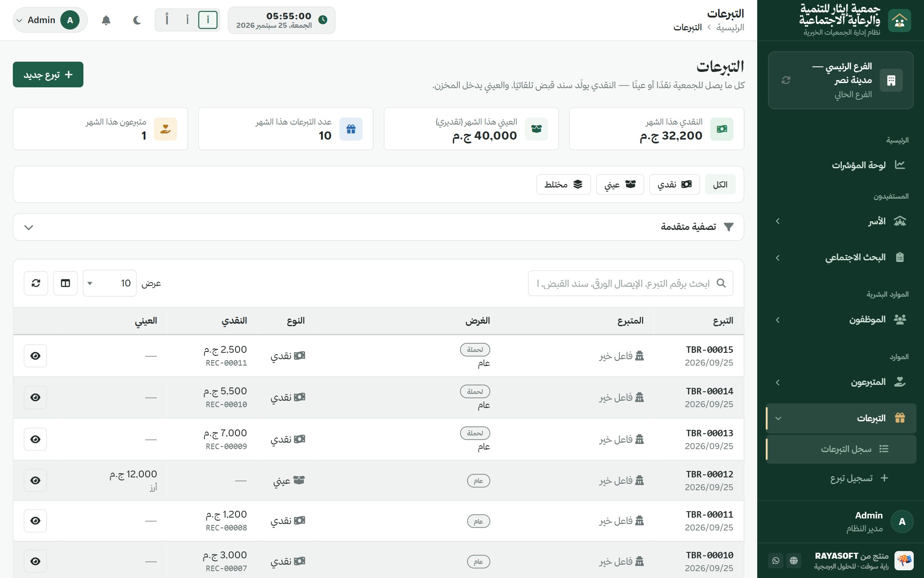The image size is (924, 578).
Task: Select the smallest font size option
Action: 208,20
